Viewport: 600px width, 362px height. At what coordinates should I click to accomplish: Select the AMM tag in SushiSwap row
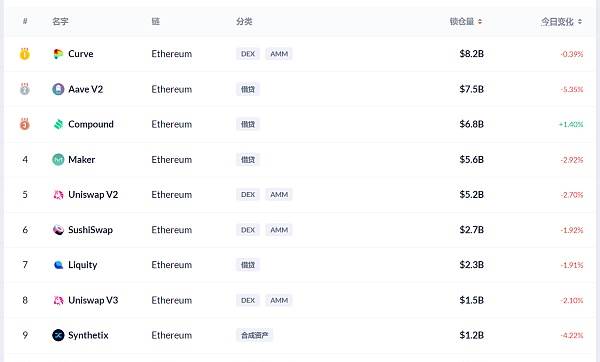pos(279,230)
